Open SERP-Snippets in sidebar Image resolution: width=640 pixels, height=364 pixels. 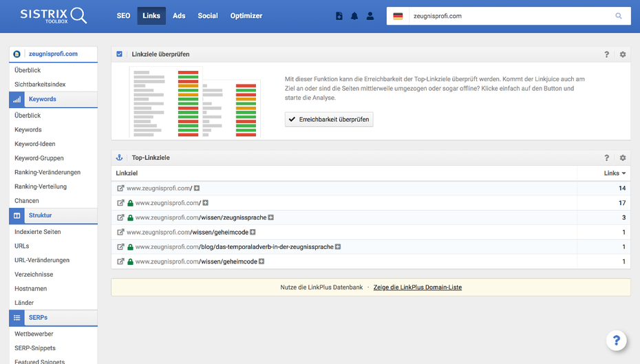pos(34,348)
